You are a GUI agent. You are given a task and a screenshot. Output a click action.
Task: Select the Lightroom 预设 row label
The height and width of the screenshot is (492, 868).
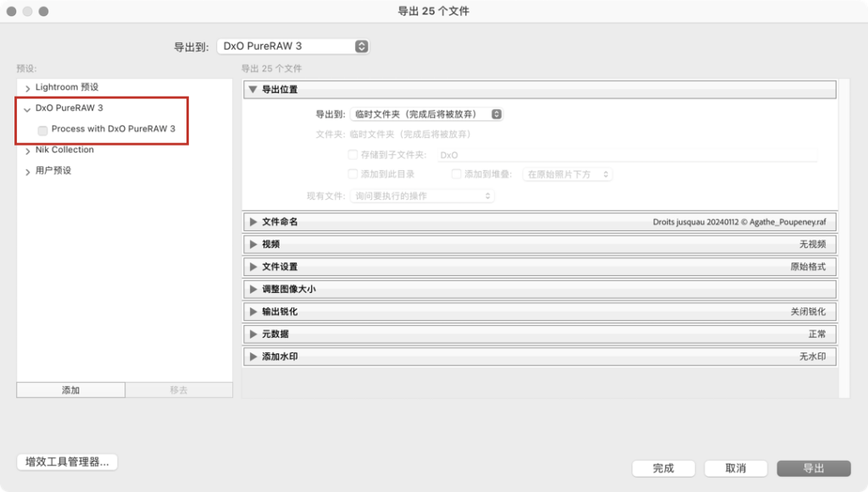67,87
